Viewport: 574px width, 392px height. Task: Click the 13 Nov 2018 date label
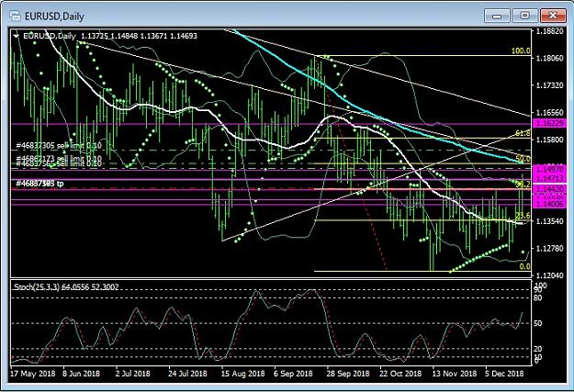455,374
